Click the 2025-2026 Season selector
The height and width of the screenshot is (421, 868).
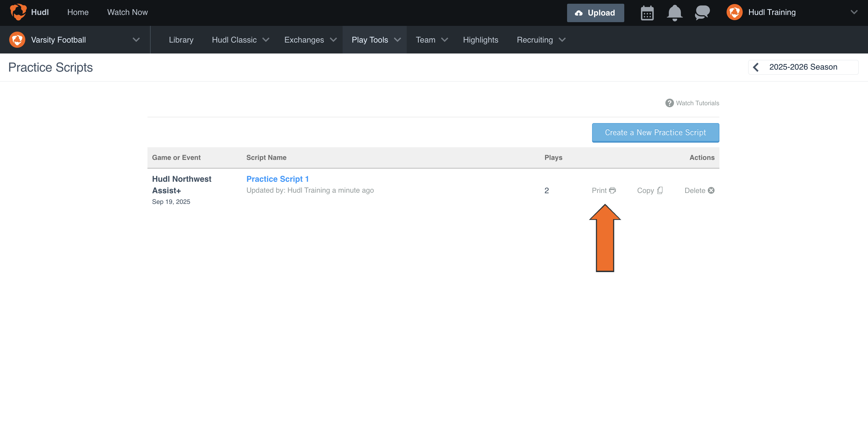click(x=803, y=67)
